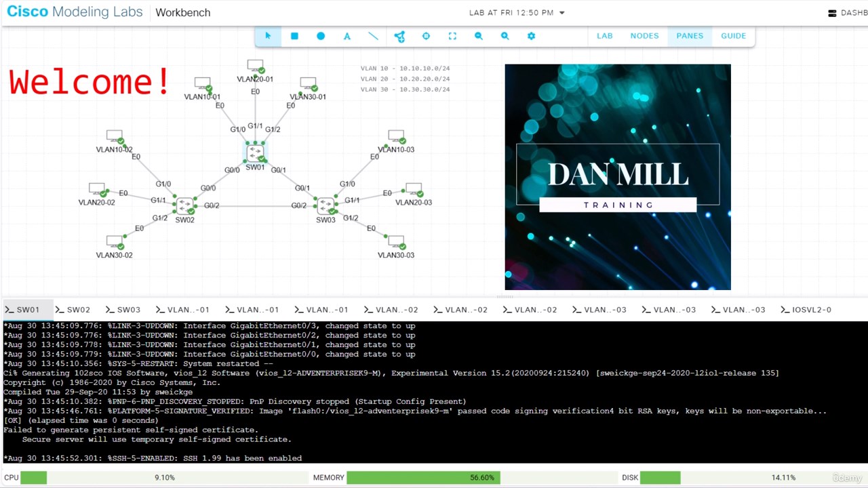Viewport: 868px width, 488px height.
Task: Open the GUIDE toolbar menu
Action: point(733,36)
